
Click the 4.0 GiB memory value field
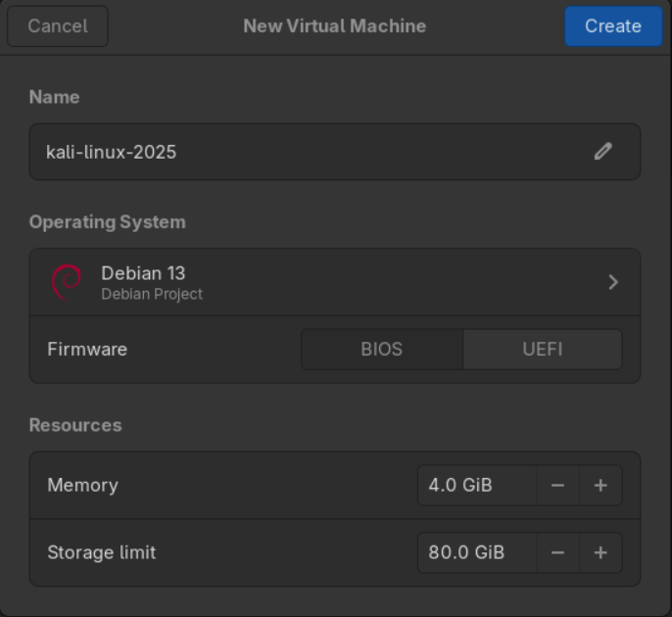pyautogui.click(x=476, y=486)
